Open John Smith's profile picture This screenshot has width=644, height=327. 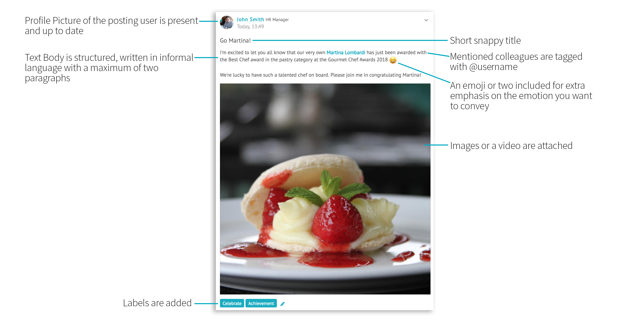[227, 22]
